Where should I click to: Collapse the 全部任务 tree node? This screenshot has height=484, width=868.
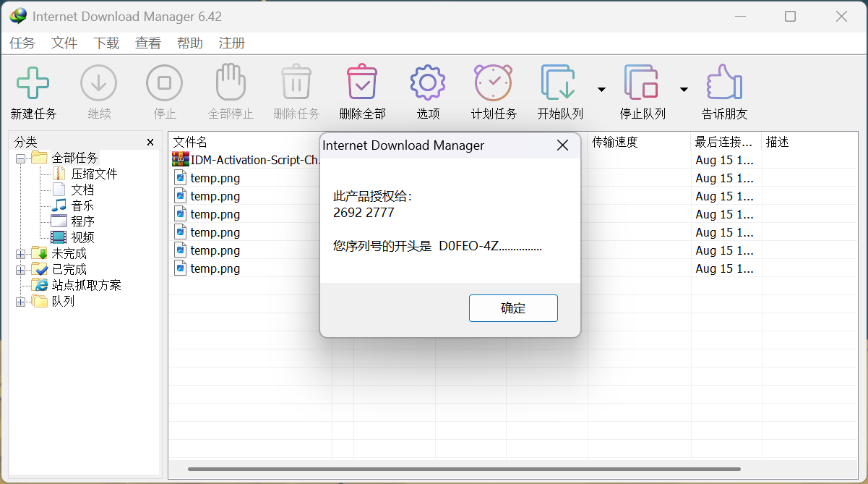[x=20, y=158]
